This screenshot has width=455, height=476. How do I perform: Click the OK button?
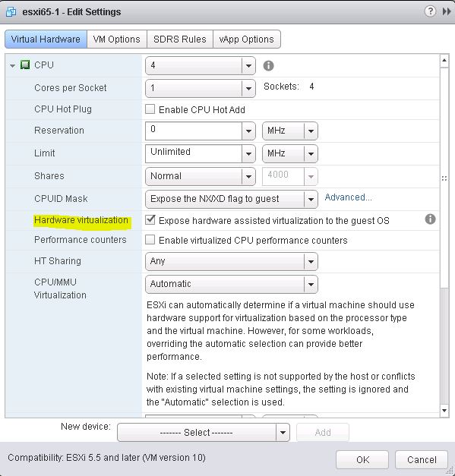coord(362,459)
